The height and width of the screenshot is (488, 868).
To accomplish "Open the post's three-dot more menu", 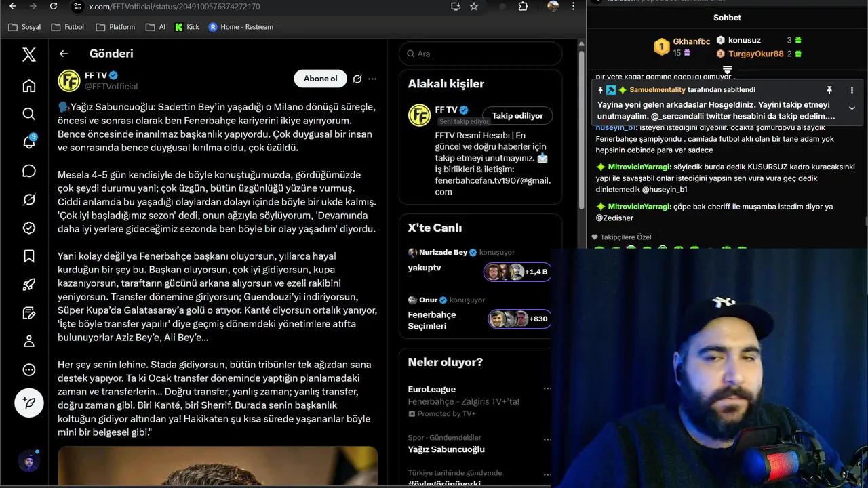I will [x=372, y=79].
